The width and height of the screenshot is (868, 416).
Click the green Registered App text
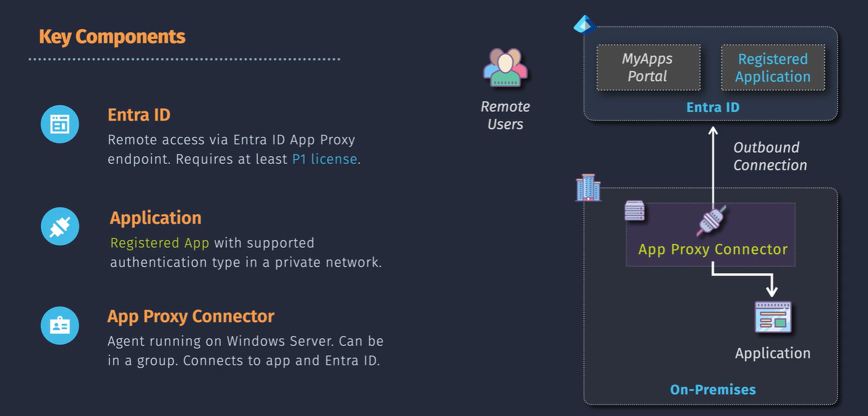(x=160, y=243)
